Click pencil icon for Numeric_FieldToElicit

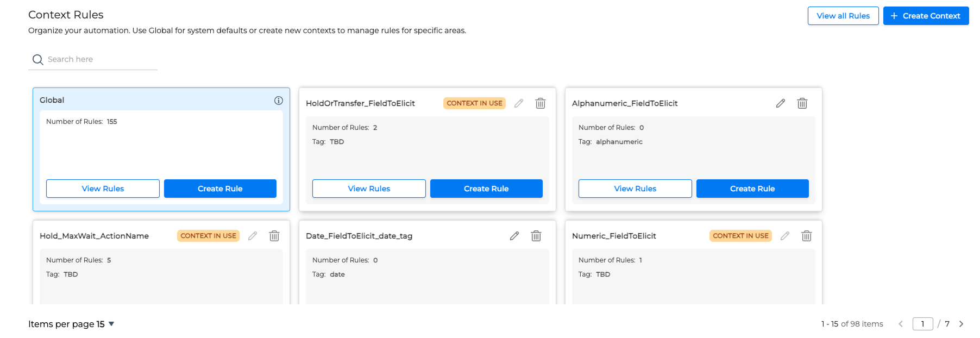[x=785, y=236]
